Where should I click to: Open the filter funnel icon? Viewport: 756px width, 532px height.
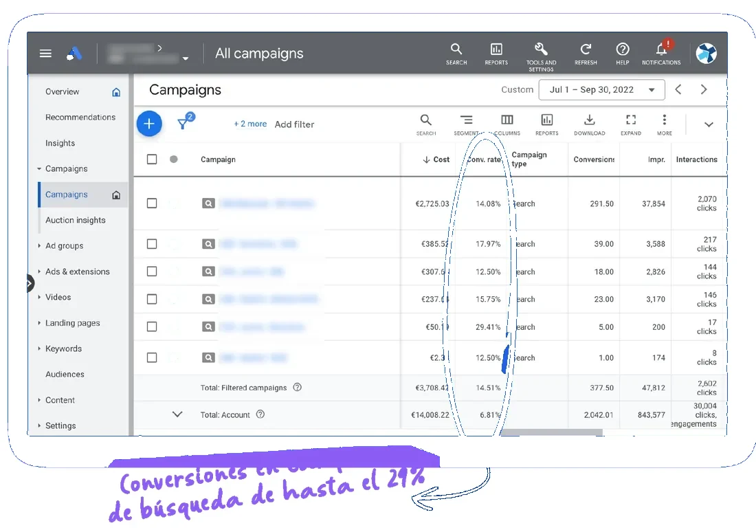pyautogui.click(x=184, y=123)
